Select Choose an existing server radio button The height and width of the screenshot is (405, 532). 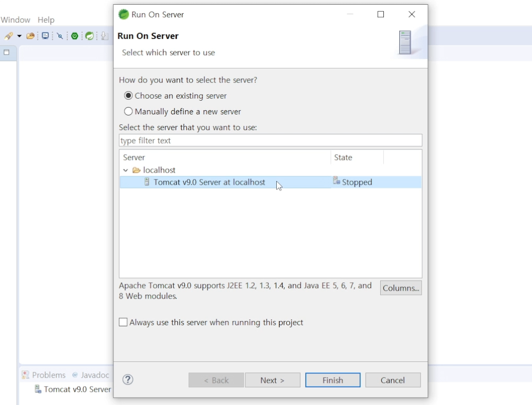[x=128, y=95]
